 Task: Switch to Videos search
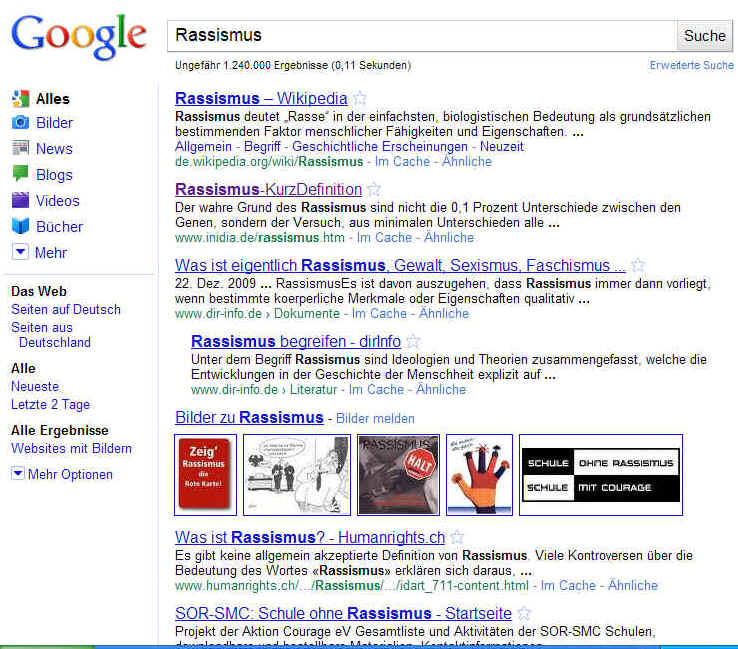tap(57, 200)
